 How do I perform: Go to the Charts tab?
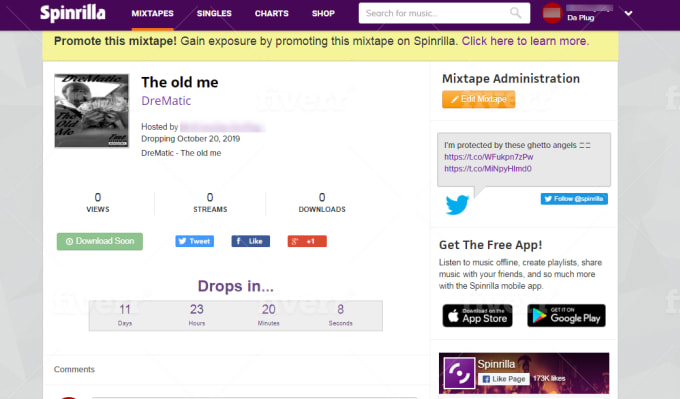point(271,13)
